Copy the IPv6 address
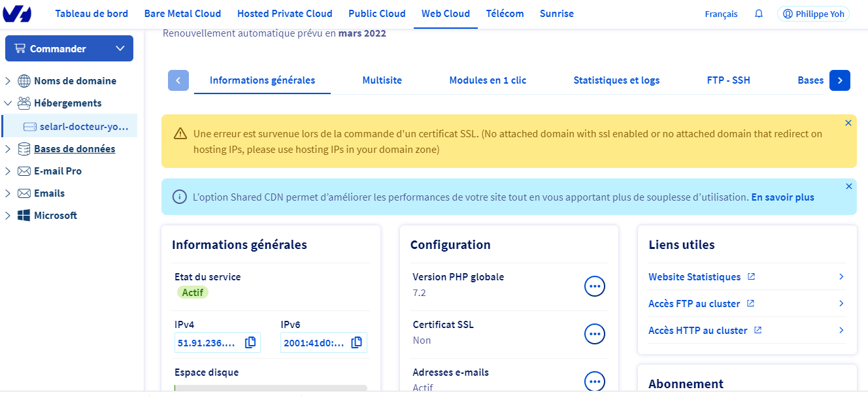Viewport: 868px width, 396px height. (356, 342)
